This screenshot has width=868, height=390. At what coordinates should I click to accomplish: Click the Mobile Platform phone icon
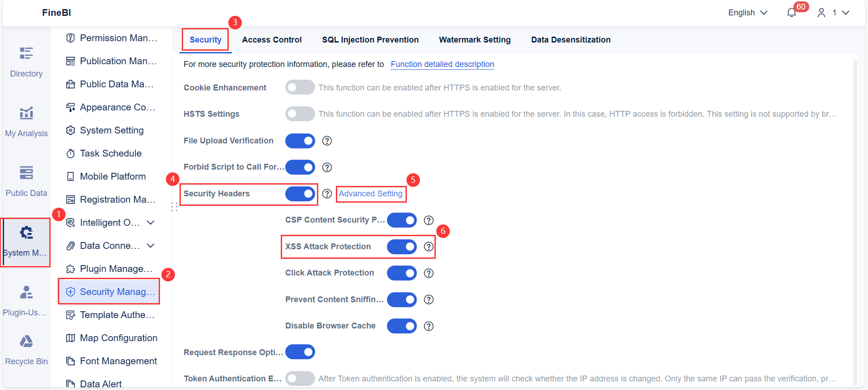[71, 176]
